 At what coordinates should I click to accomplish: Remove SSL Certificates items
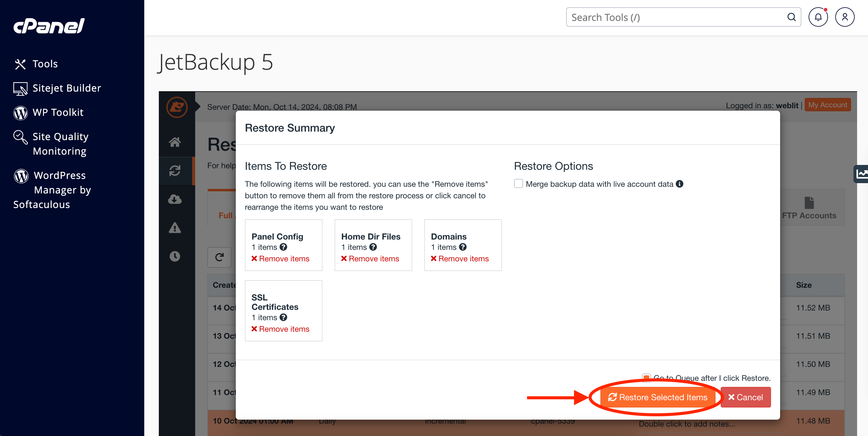tap(280, 329)
